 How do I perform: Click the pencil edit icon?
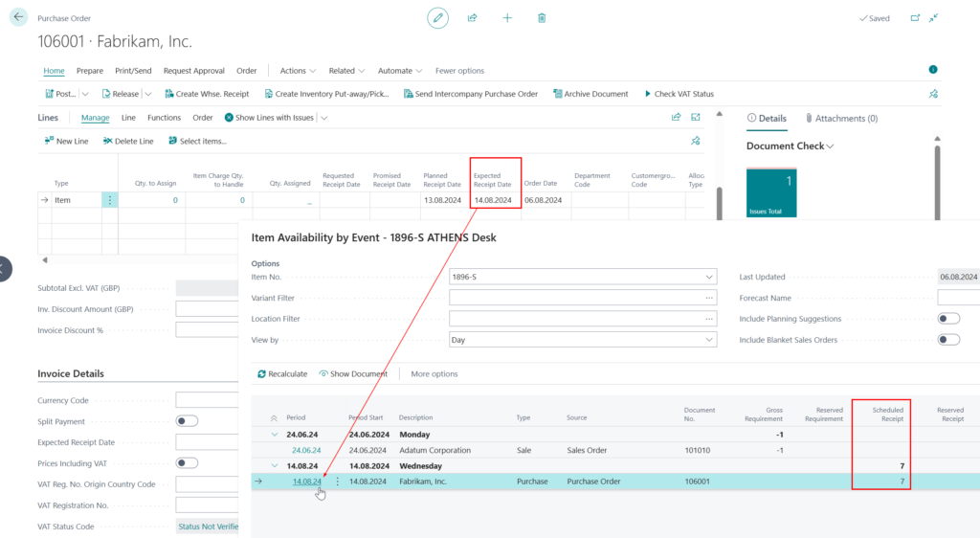coord(437,18)
